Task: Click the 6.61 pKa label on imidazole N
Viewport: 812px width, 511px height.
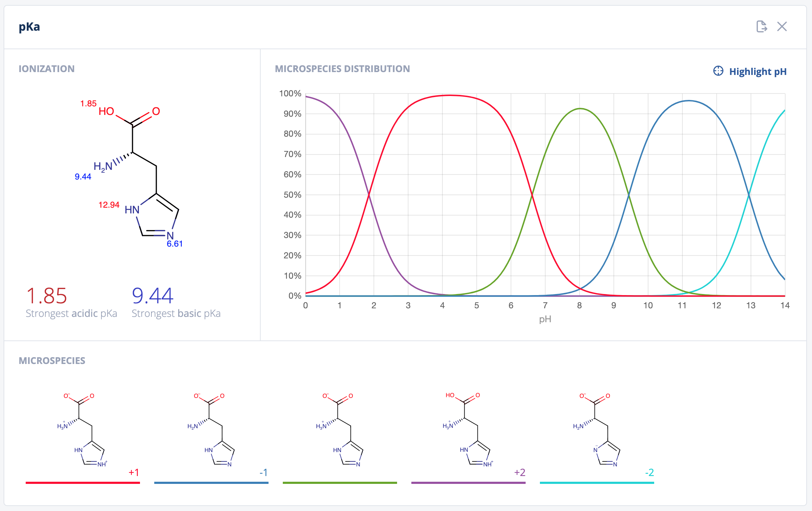Action: tap(175, 244)
